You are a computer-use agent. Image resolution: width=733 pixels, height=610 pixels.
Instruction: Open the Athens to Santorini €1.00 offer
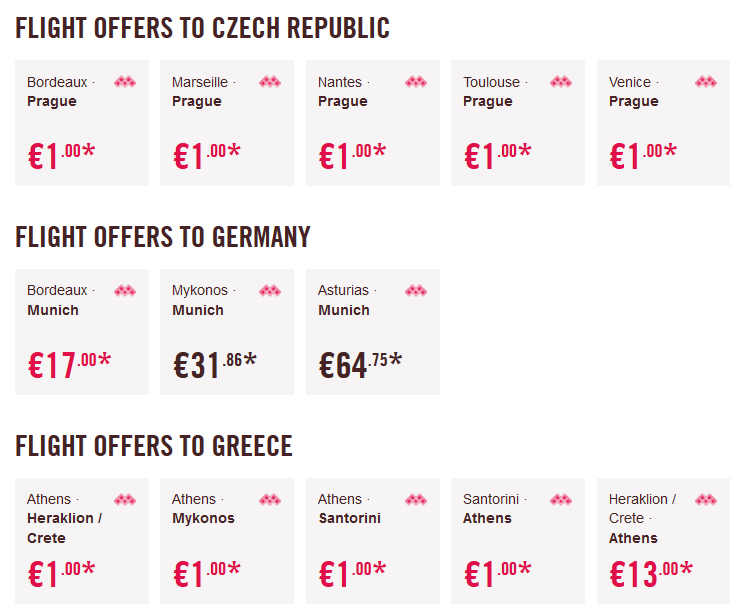(373, 541)
